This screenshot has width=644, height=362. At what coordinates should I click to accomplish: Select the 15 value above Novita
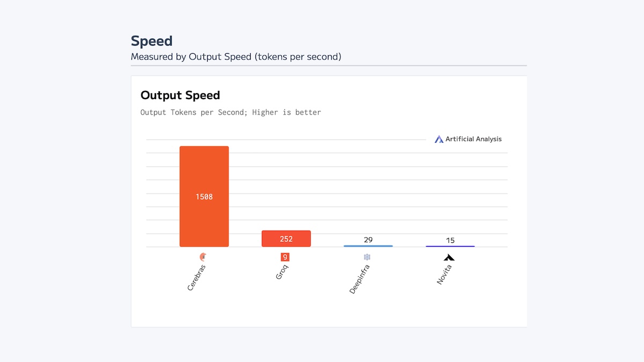pyautogui.click(x=450, y=240)
